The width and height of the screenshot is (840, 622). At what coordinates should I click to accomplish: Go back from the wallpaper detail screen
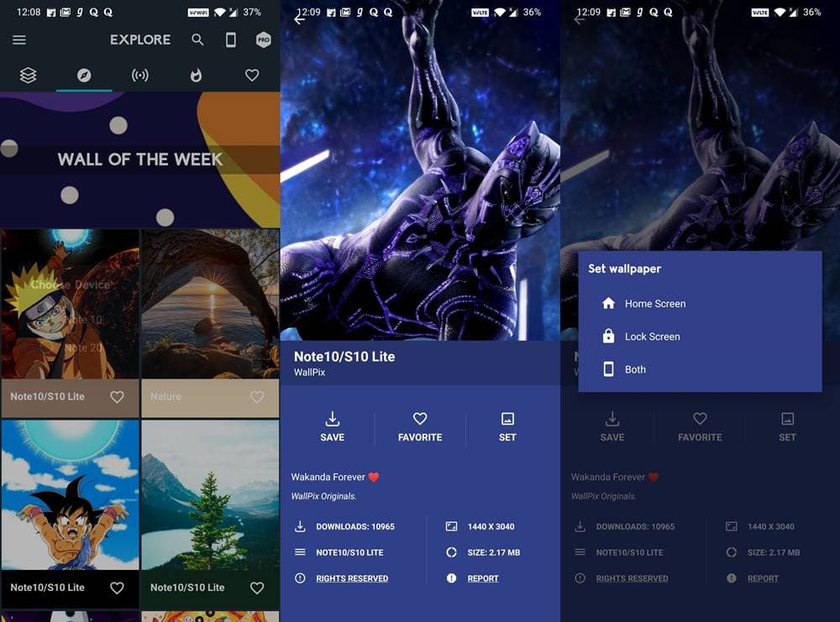coord(300,20)
